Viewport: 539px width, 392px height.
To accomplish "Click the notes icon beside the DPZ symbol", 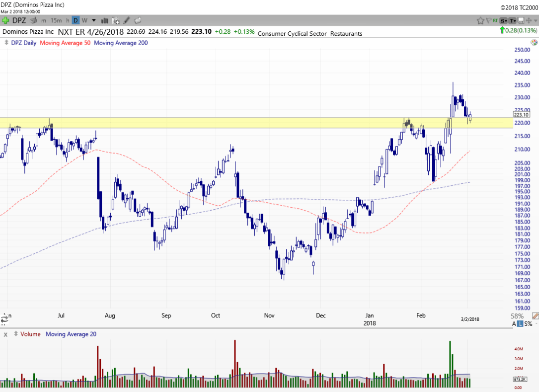I will 34,20.
